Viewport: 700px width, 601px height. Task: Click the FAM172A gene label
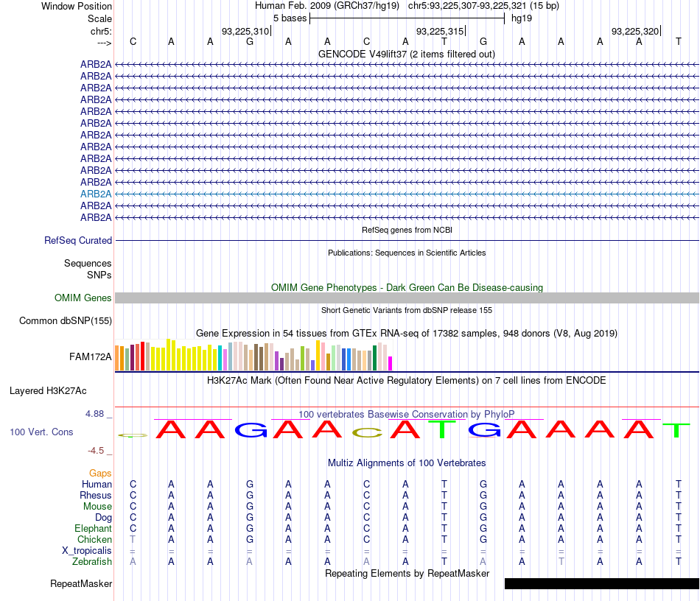point(90,356)
